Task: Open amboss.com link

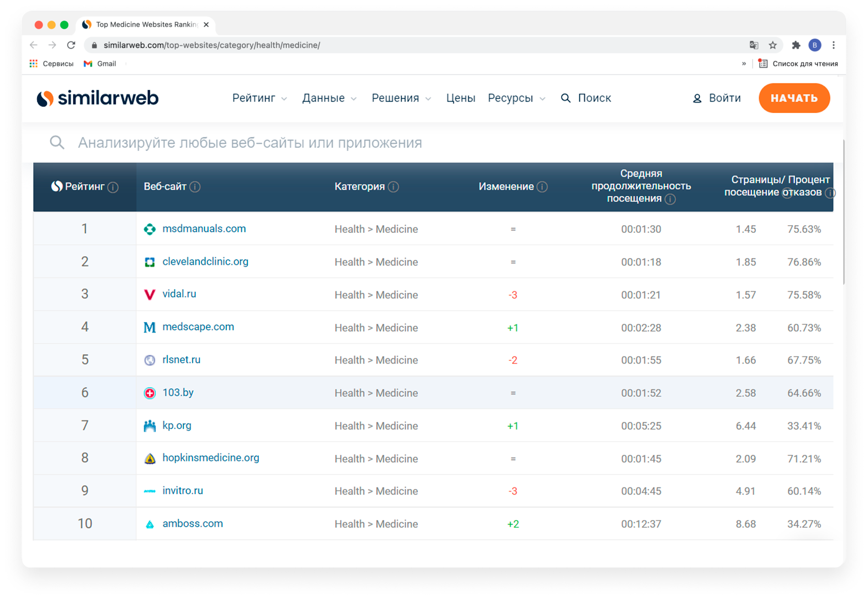Action: point(193,524)
